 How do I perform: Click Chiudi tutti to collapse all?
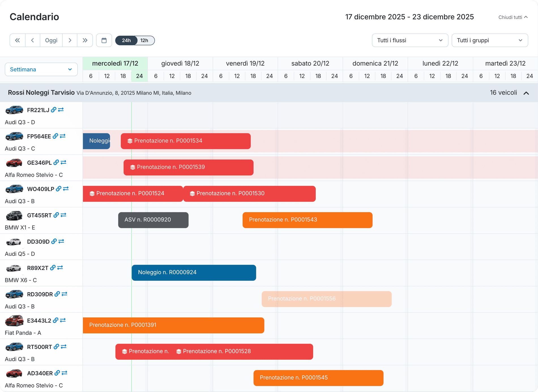(513, 17)
